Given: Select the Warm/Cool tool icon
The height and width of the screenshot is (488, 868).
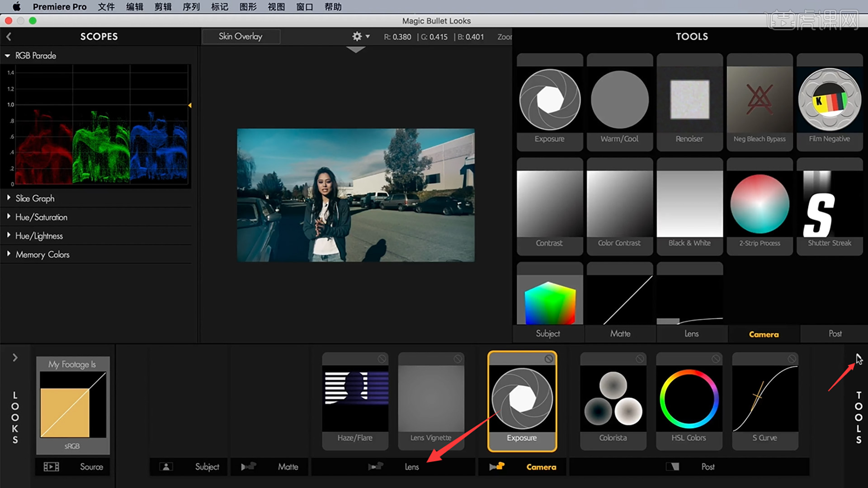Looking at the screenshot, I should pyautogui.click(x=619, y=100).
